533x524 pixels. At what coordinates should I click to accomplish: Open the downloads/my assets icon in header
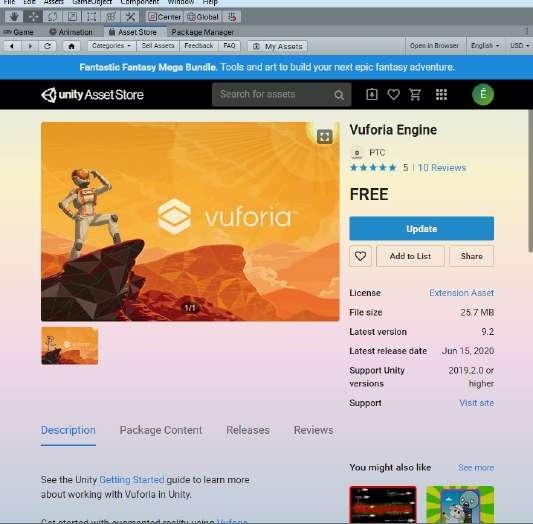coord(372,94)
